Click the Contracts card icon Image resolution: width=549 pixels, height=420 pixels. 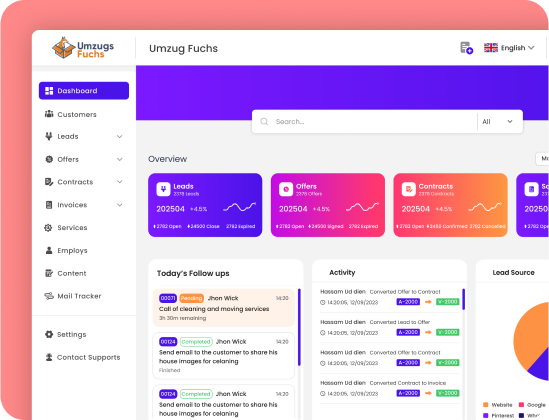409,189
